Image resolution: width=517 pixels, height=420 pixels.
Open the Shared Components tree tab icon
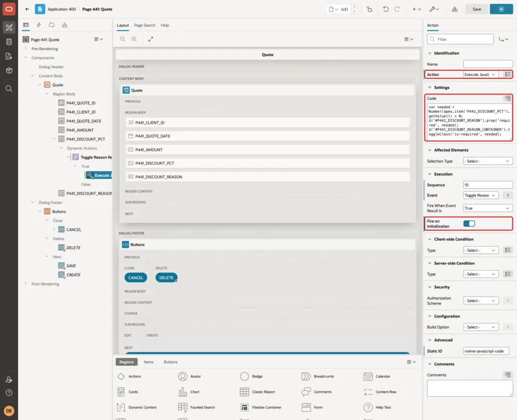pyautogui.click(x=65, y=25)
